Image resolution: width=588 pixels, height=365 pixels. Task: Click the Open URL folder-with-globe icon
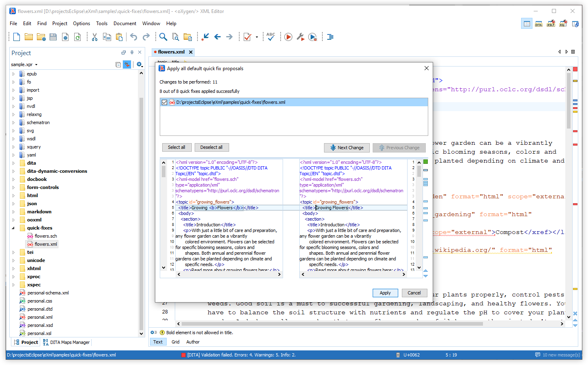41,37
